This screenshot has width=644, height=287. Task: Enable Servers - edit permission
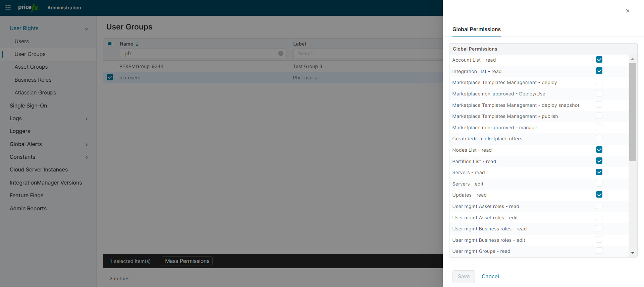point(599,184)
